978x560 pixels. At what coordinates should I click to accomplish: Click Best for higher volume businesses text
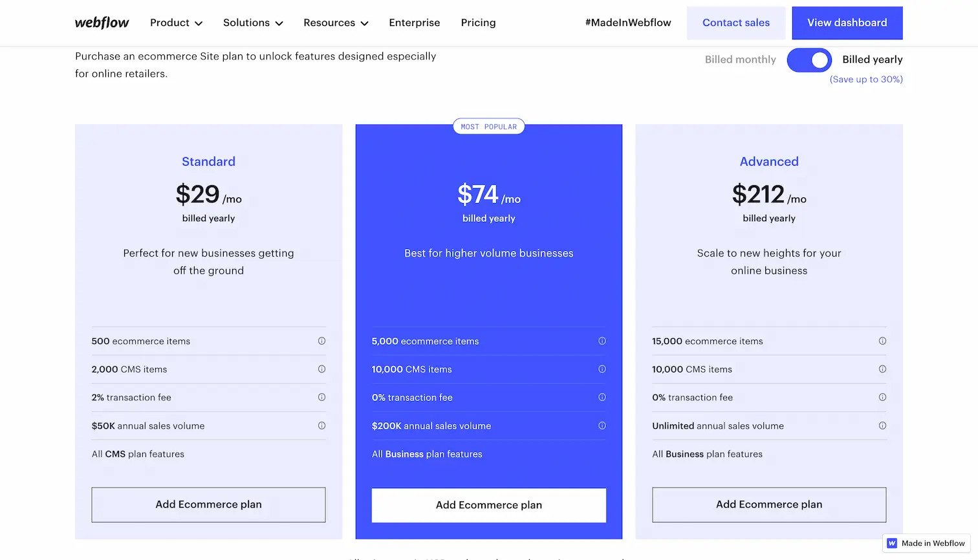489,253
